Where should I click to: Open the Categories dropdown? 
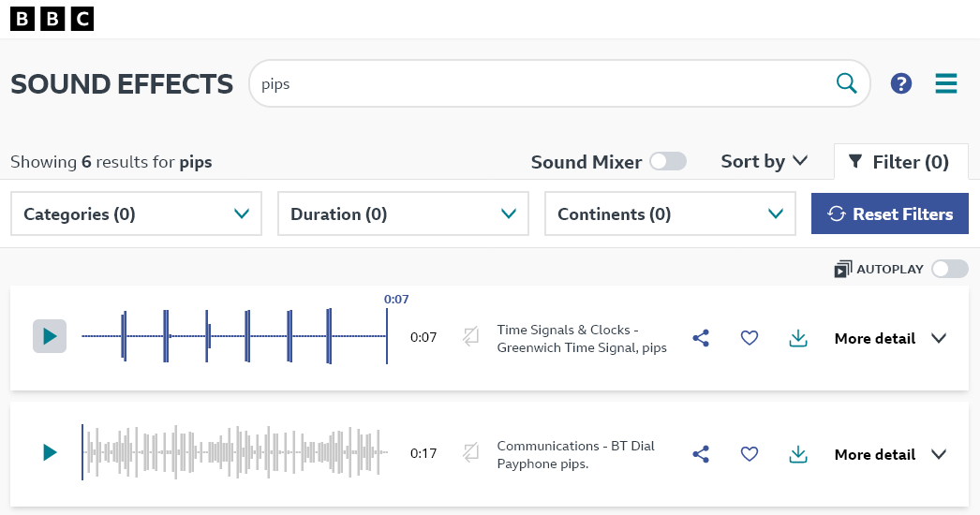[x=137, y=214]
